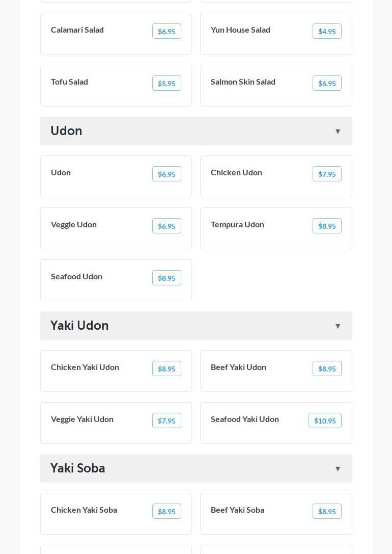Click the Yun House Salad $4.95 price
392x554 pixels.
(x=327, y=32)
